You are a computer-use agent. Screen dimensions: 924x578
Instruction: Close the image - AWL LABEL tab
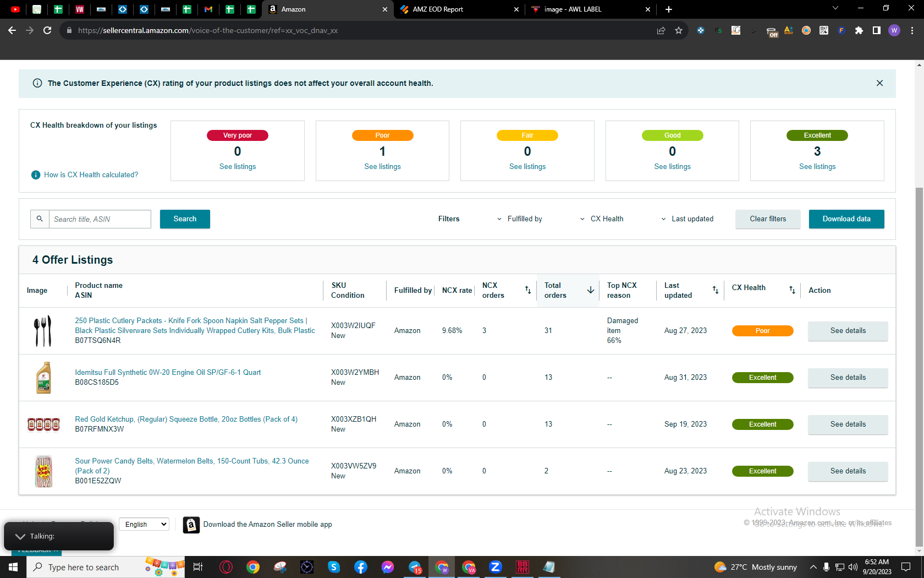(648, 9)
